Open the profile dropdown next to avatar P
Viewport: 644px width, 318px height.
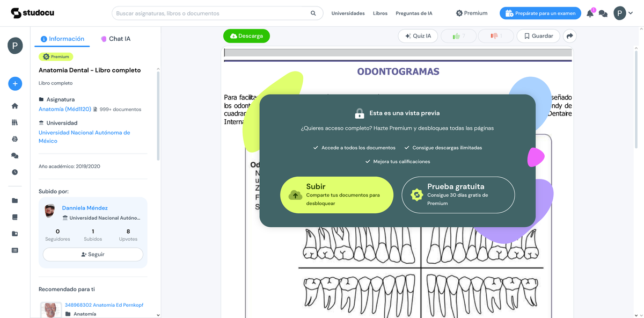[629, 13]
